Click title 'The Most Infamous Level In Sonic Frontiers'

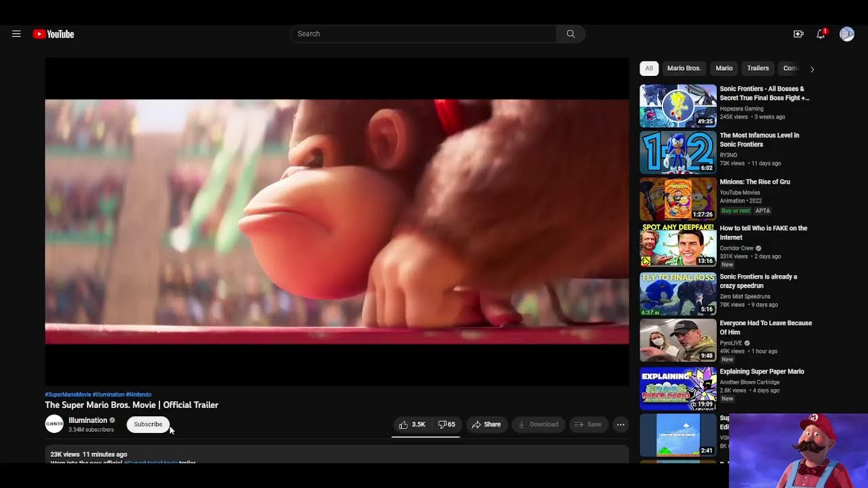759,140
